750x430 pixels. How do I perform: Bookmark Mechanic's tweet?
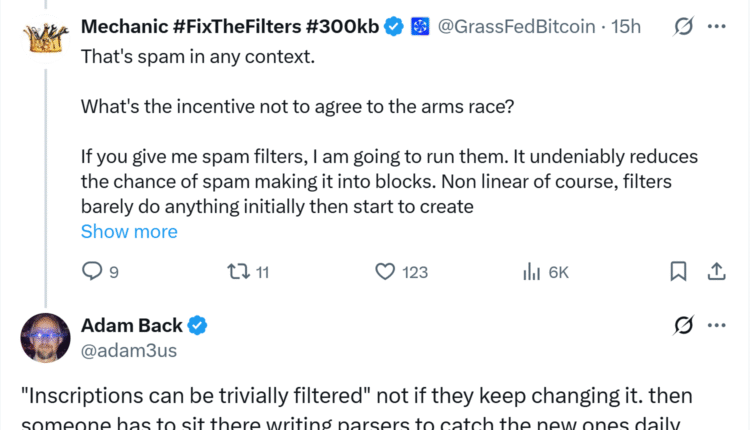click(x=678, y=271)
